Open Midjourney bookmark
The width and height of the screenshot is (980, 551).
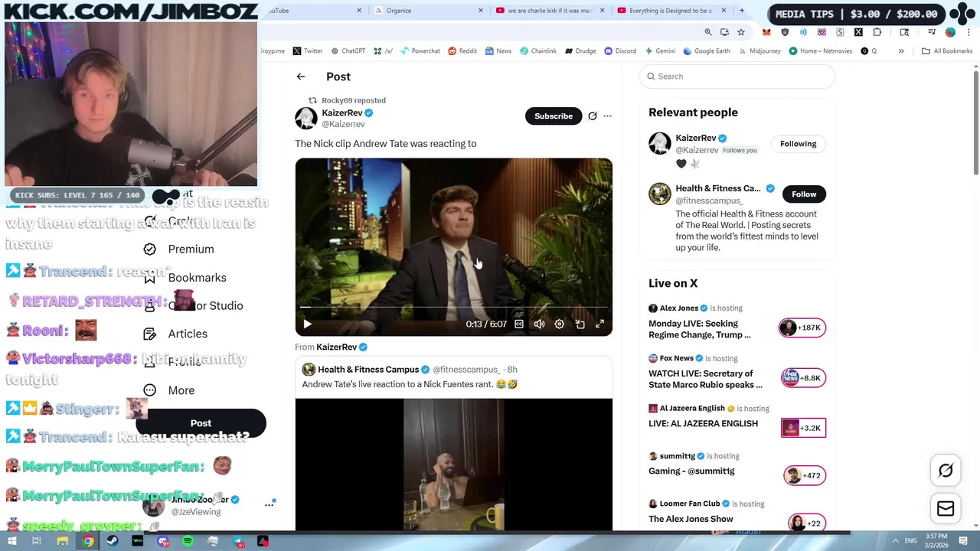[x=759, y=51]
